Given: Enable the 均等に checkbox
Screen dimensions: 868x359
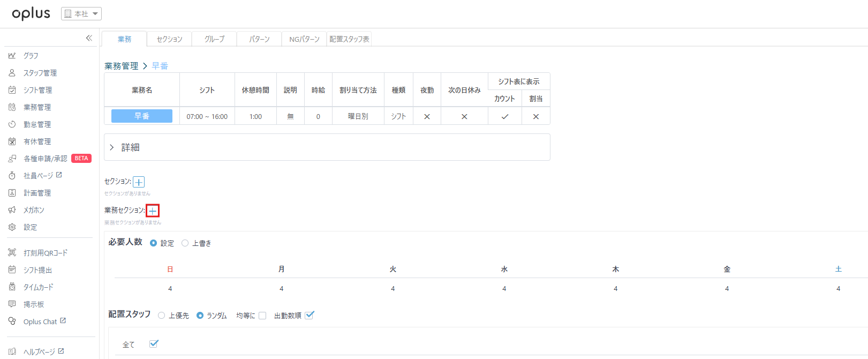Looking at the screenshot, I should click(262, 316).
